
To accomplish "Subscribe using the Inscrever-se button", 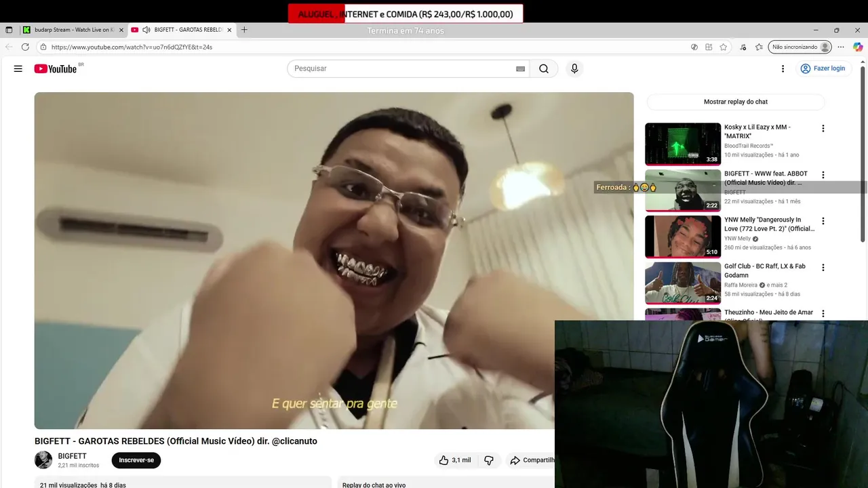I will coord(136,460).
